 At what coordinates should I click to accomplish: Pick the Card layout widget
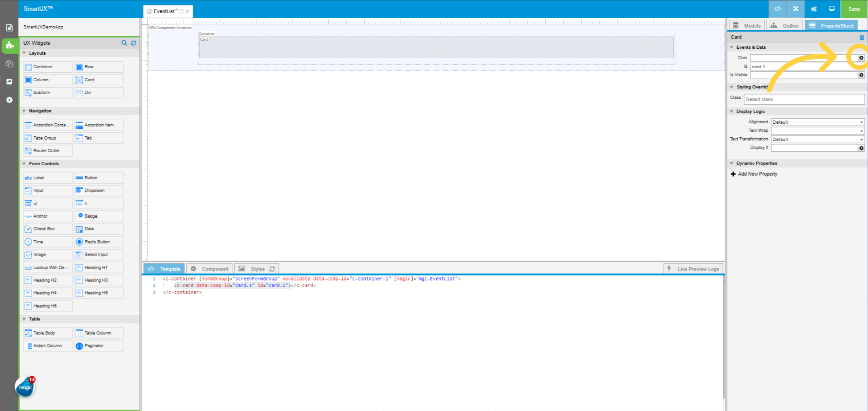pos(99,80)
